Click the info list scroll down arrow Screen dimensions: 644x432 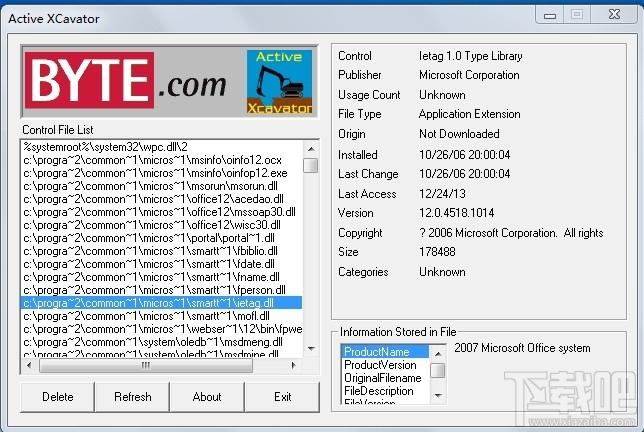(x=438, y=395)
